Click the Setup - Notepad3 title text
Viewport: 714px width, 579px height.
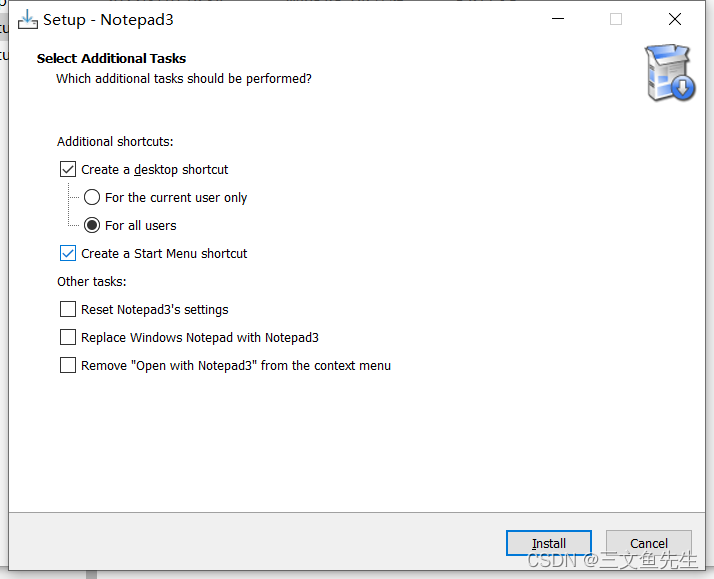click(108, 20)
